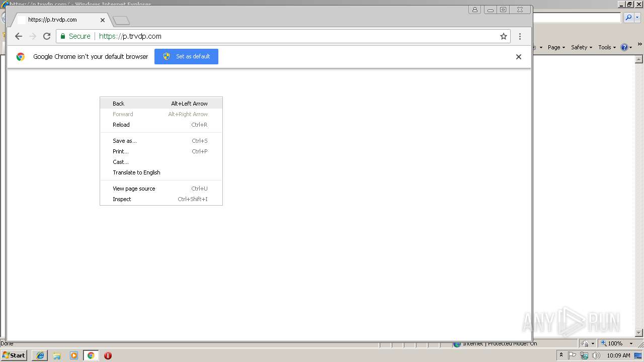
Task: Switch to Chrome taskbar button
Action: click(x=91, y=355)
